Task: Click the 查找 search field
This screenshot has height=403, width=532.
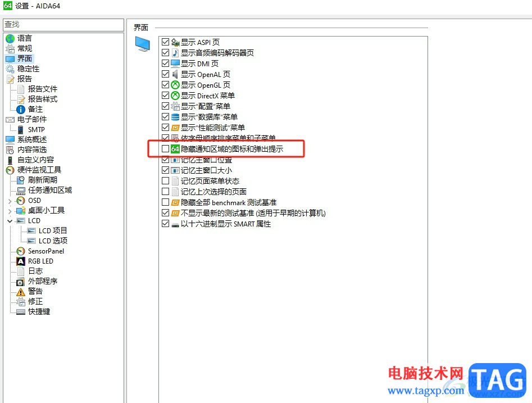Action: click(x=63, y=24)
